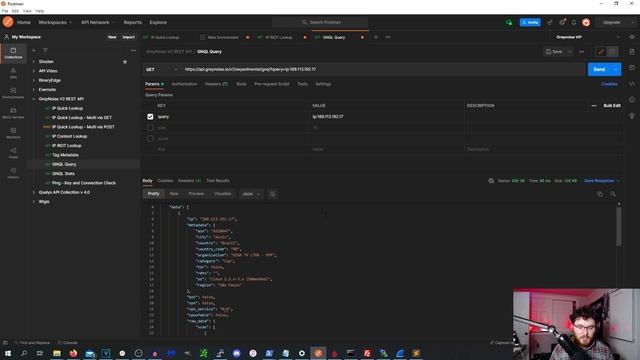Open the user avatar menu

(586, 22)
